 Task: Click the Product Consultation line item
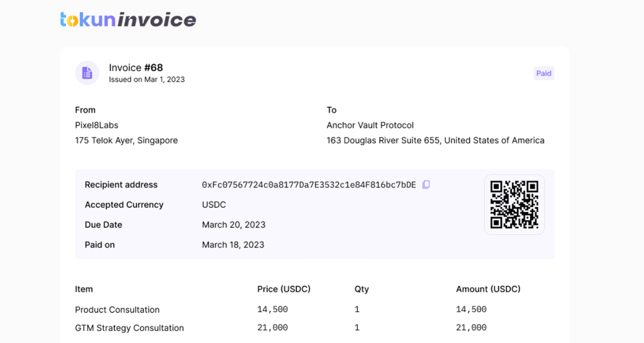tap(117, 310)
